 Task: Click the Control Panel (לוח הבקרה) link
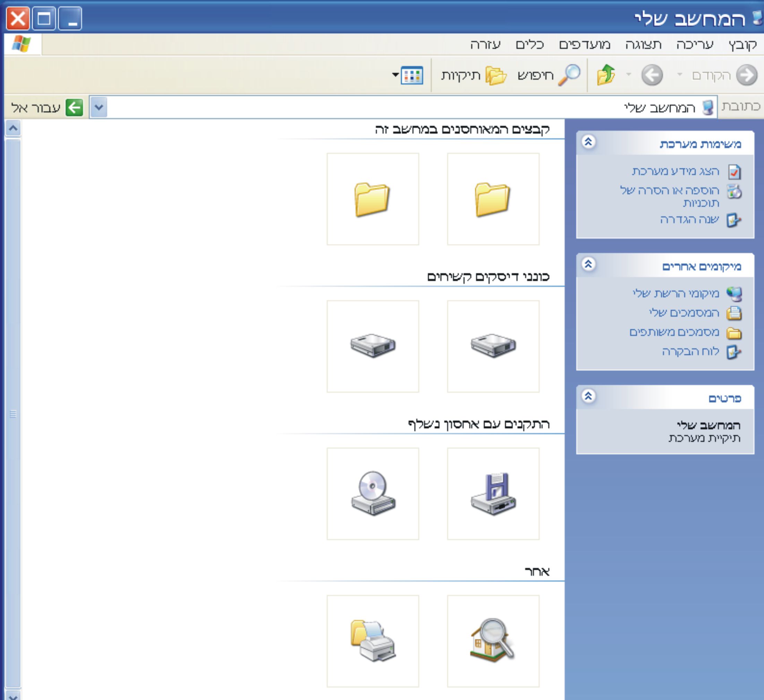click(x=690, y=351)
